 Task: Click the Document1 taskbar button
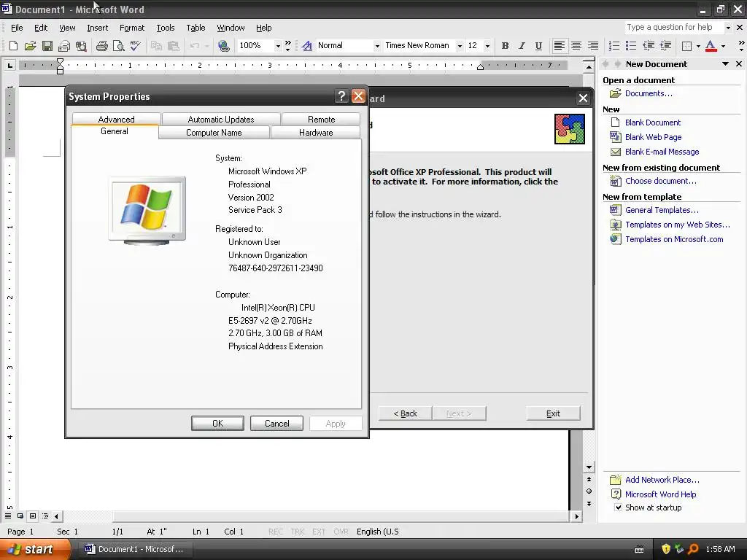point(136,549)
